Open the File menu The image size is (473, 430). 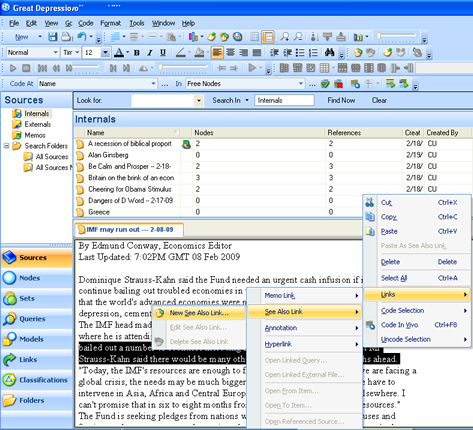point(14,23)
